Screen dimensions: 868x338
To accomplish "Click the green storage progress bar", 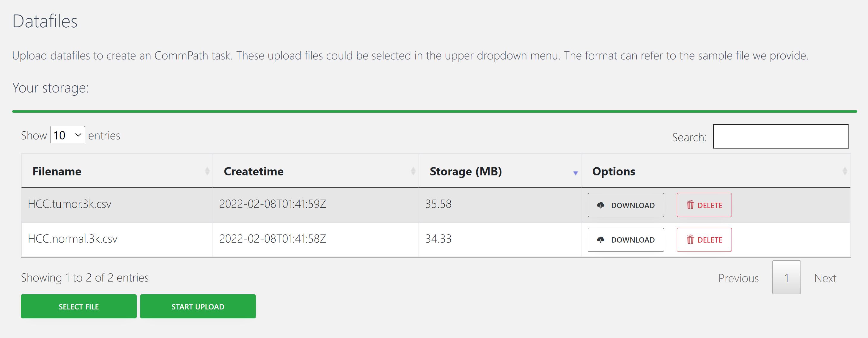I will coord(435,111).
